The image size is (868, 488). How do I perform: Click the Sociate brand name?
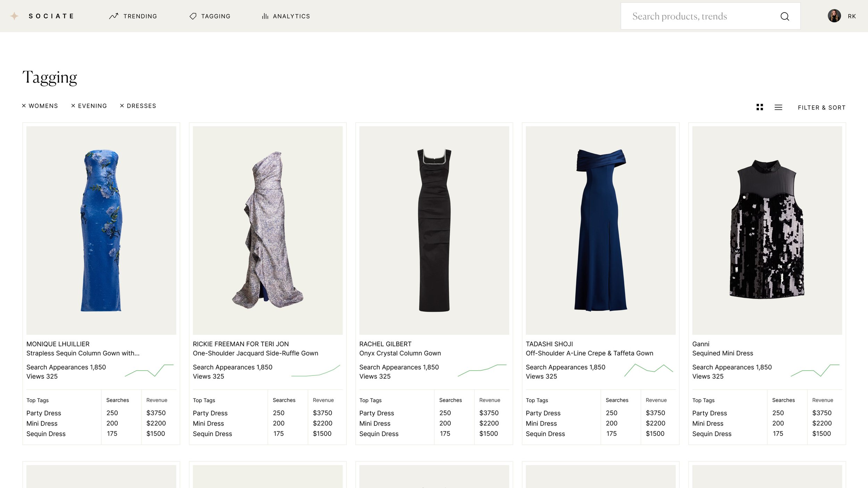(51, 16)
